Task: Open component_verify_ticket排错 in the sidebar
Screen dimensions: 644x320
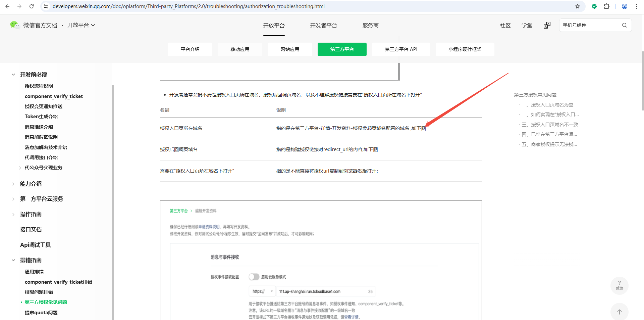Action: 58,282
